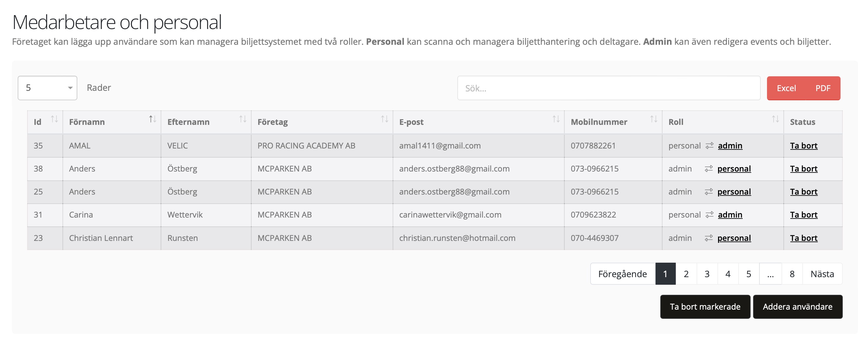Viewport: 868px width, 350px height.
Task: Go to page 2 of table
Action: pyautogui.click(x=686, y=274)
